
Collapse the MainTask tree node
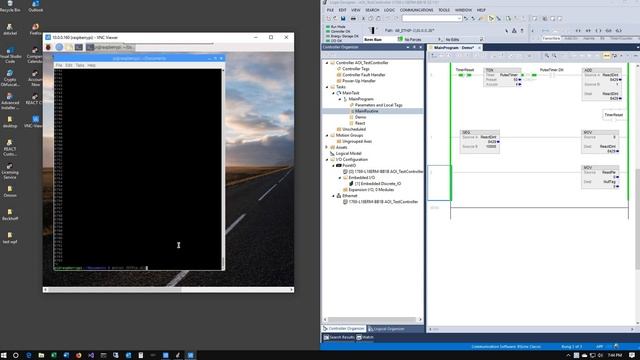pos(333,93)
